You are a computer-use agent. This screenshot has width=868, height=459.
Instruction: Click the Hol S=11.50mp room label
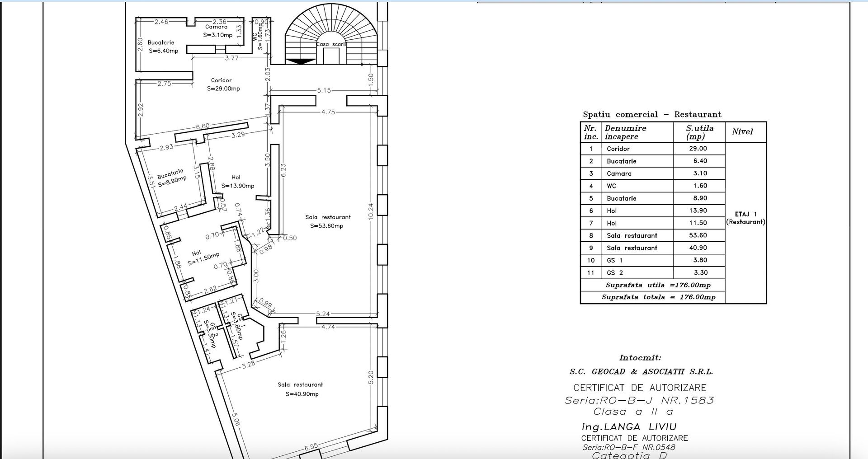[203, 257]
